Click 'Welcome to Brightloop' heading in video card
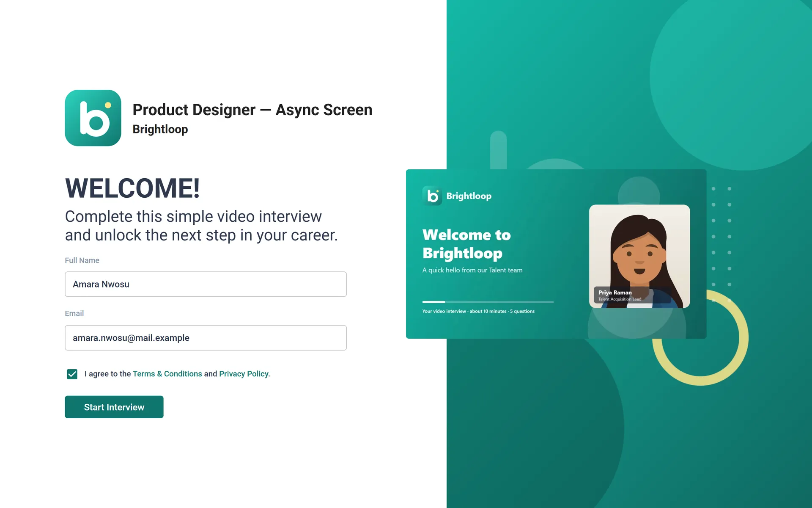The width and height of the screenshot is (812, 508). [466, 244]
